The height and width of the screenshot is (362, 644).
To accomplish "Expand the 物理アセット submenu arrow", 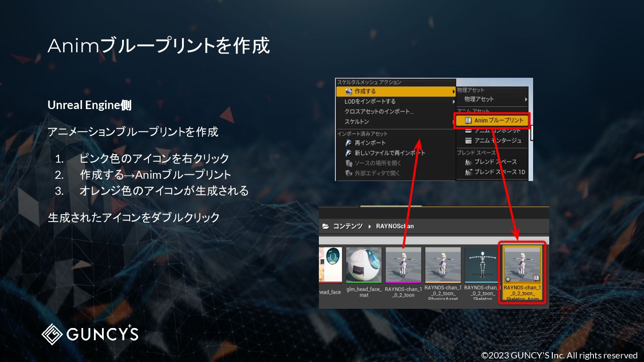I will (526, 99).
